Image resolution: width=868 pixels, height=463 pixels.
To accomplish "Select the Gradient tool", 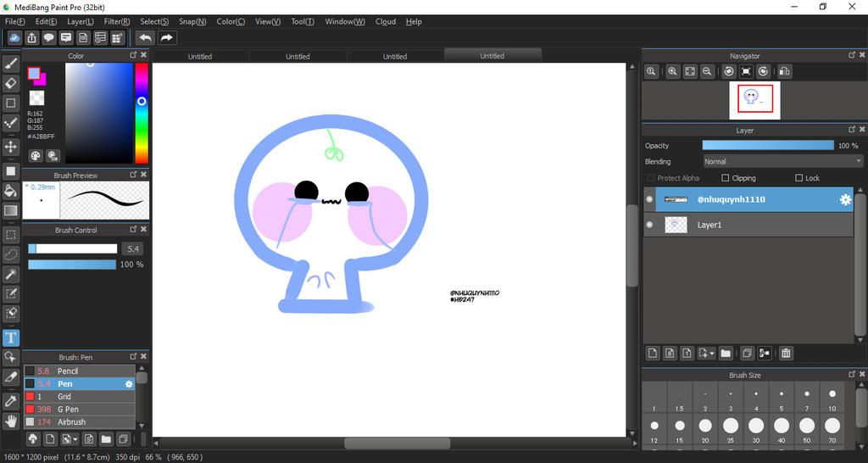I will coord(10,210).
